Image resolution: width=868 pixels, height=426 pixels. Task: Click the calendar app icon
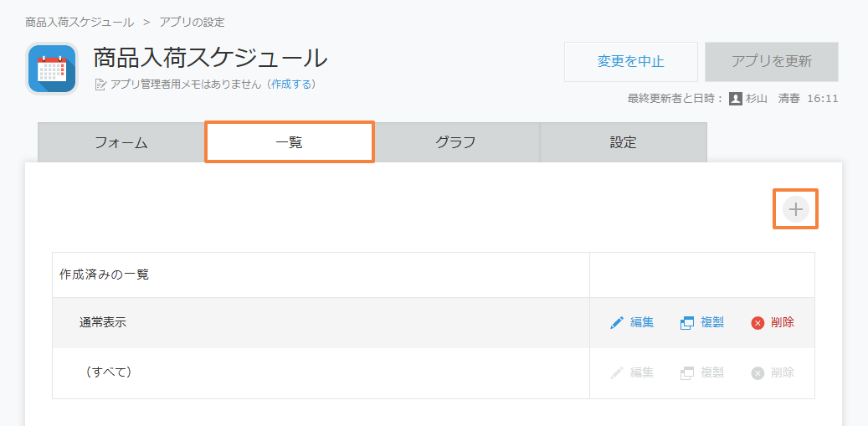click(x=52, y=69)
